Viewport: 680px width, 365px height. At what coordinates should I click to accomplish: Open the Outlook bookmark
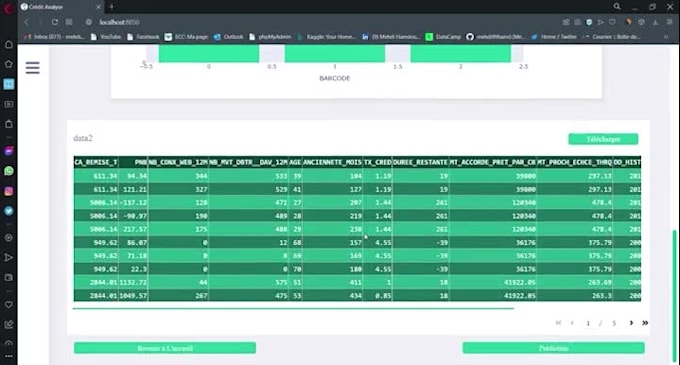229,37
